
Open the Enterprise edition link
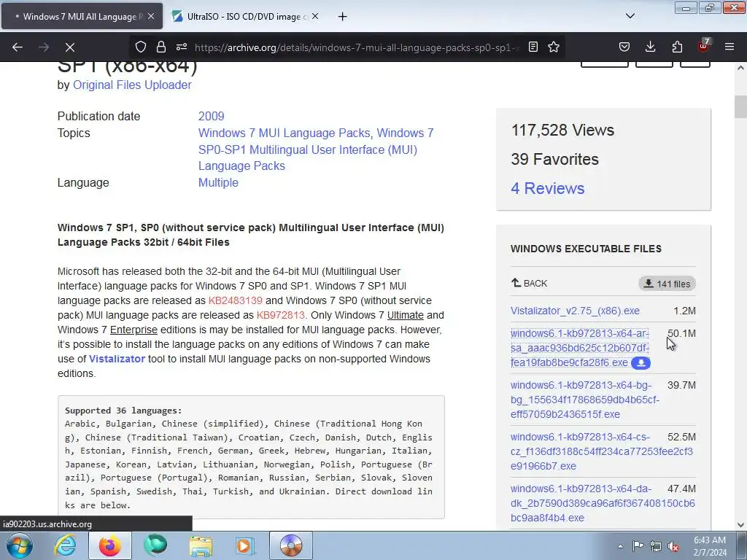tap(133, 330)
